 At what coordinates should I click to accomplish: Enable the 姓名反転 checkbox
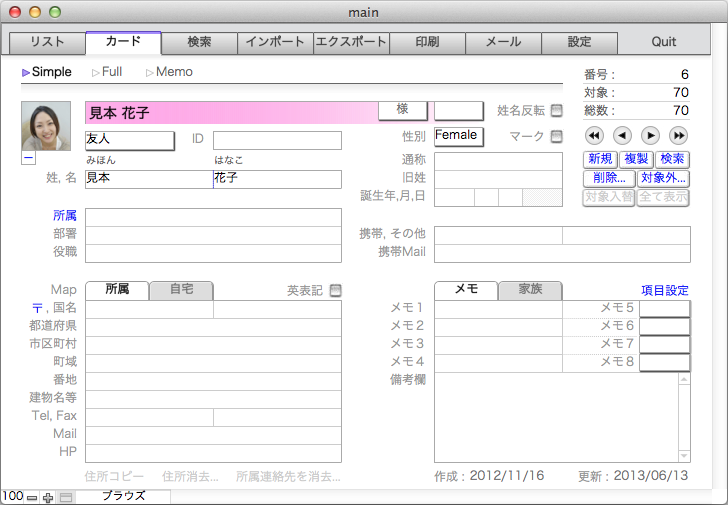tap(557, 110)
